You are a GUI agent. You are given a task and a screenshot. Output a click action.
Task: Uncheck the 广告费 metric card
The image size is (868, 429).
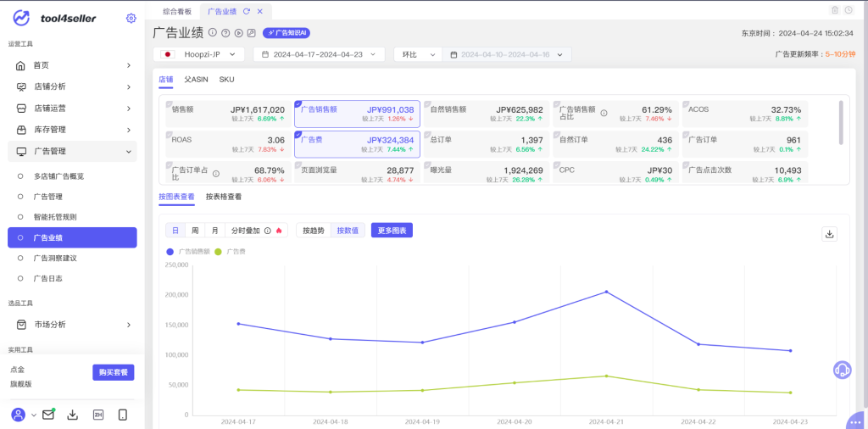pos(298,134)
